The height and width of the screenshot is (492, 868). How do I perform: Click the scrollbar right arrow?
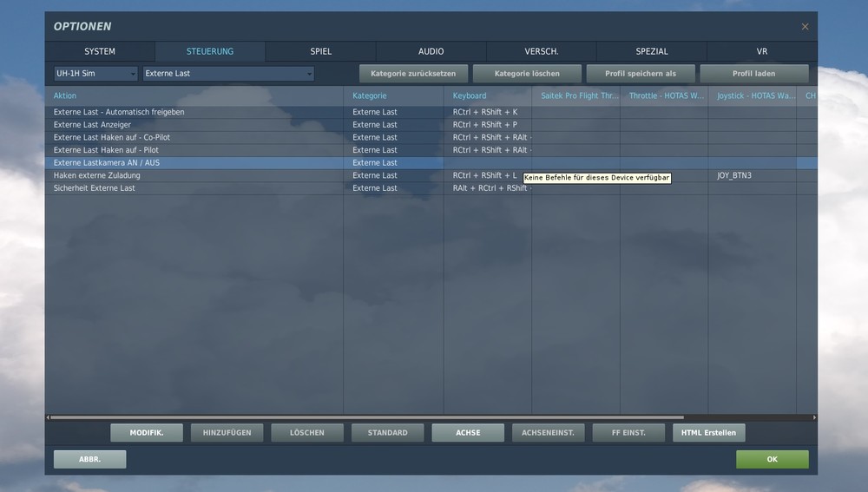[814, 417]
